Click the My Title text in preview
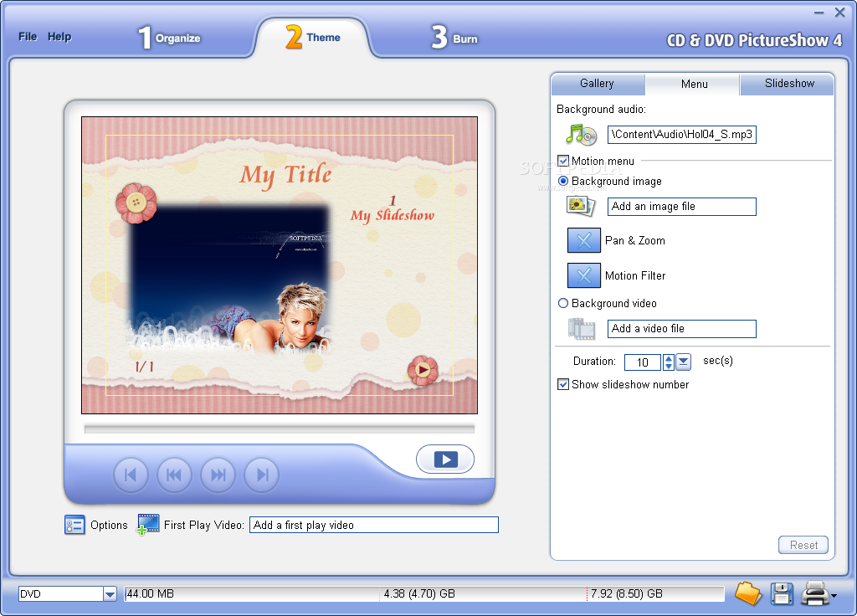 click(286, 175)
